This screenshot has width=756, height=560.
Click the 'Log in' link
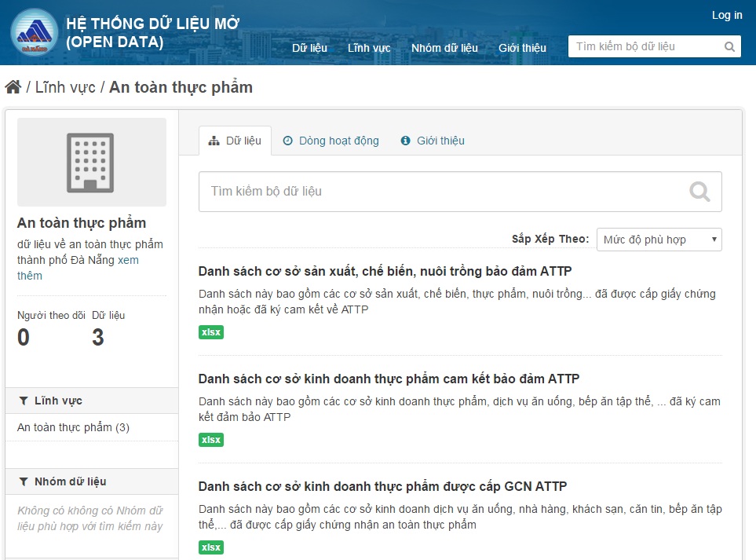tap(727, 16)
